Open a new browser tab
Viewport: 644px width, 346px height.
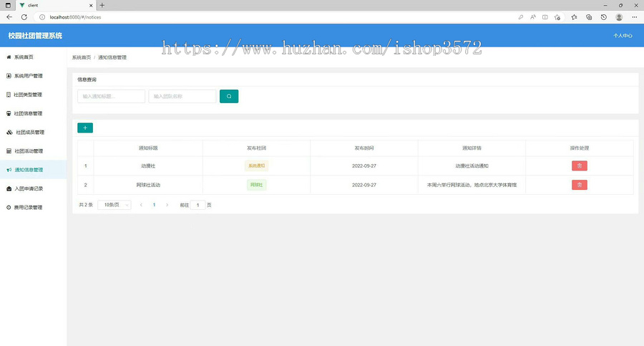click(x=102, y=5)
